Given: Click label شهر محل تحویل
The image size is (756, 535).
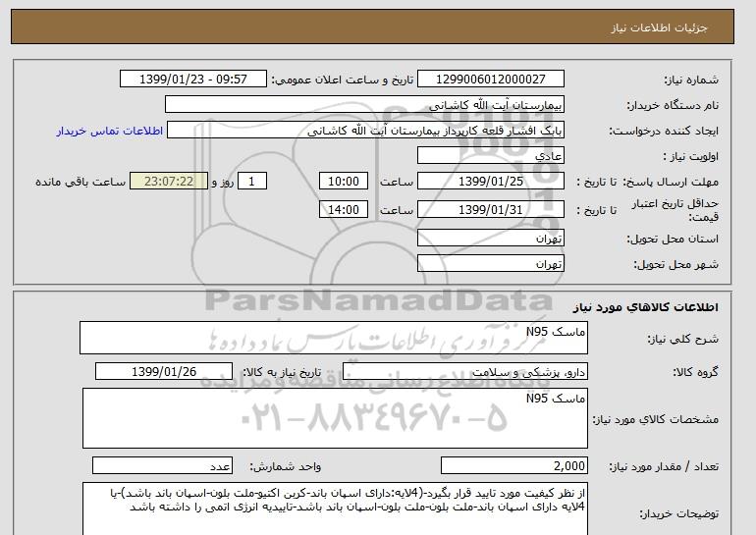Looking at the screenshot, I should [675, 264].
